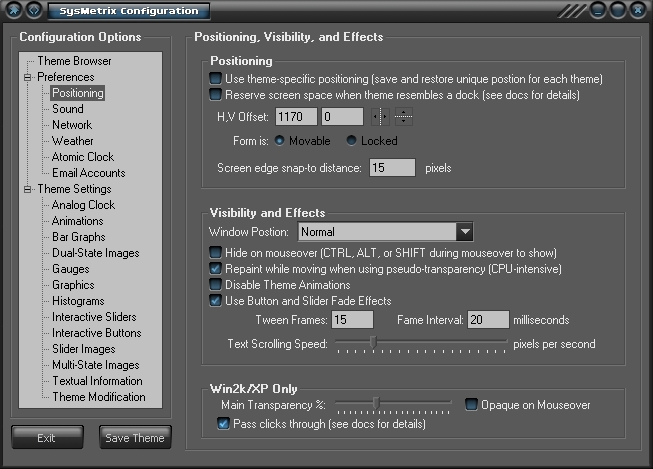Select Email Accounts tree item
Image resolution: width=653 pixels, height=469 pixels.
tap(89, 173)
